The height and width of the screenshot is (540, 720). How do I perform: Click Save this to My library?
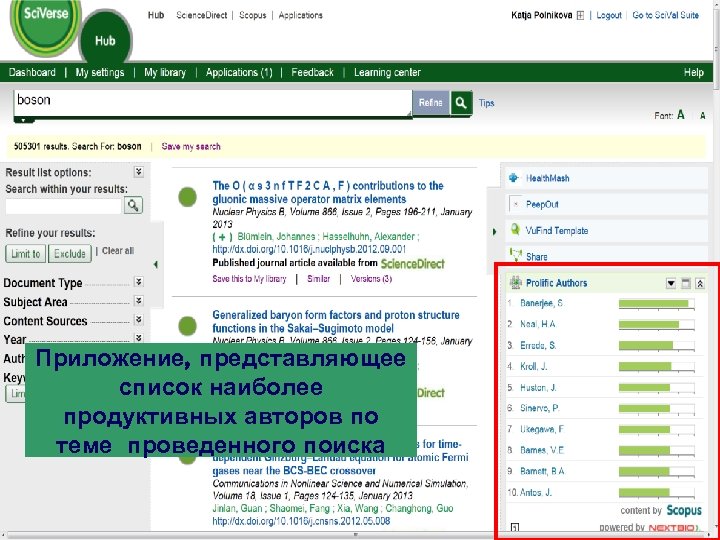(x=249, y=279)
